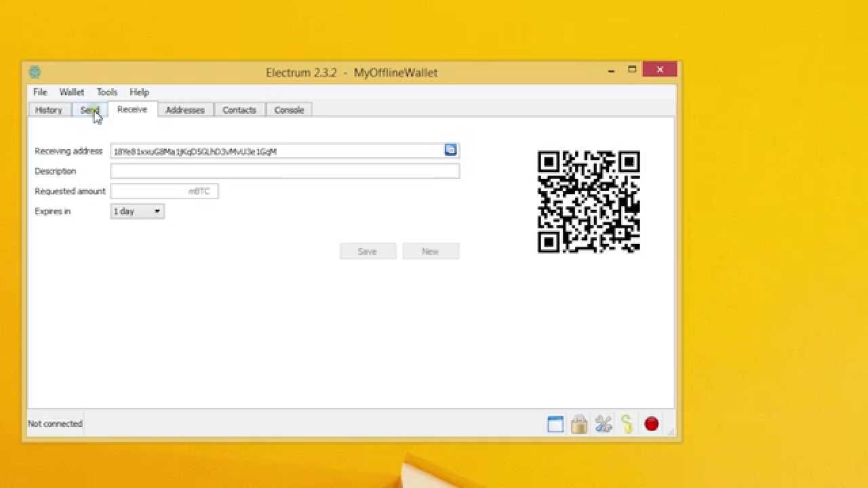The image size is (868, 488).
Task: Click the Description label
Action: [56, 171]
